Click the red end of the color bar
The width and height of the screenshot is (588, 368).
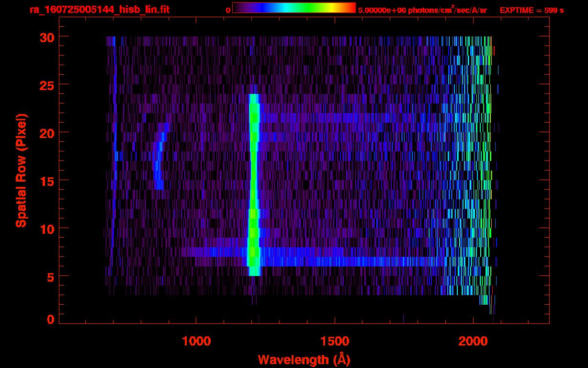coord(351,8)
